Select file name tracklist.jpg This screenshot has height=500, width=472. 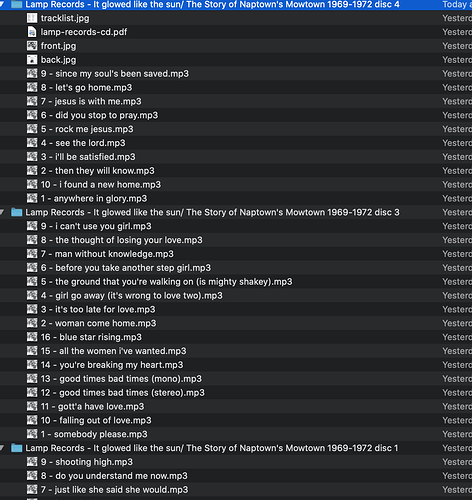point(65,18)
